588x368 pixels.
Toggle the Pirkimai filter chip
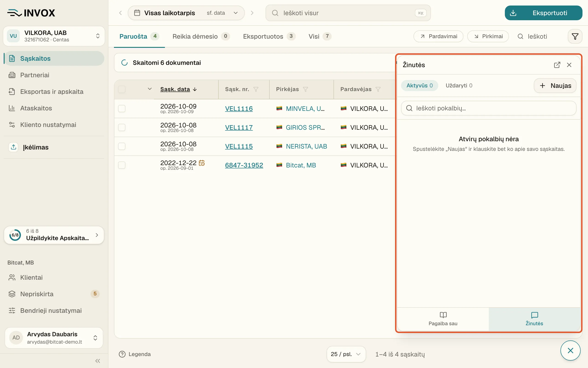tap(488, 37)
